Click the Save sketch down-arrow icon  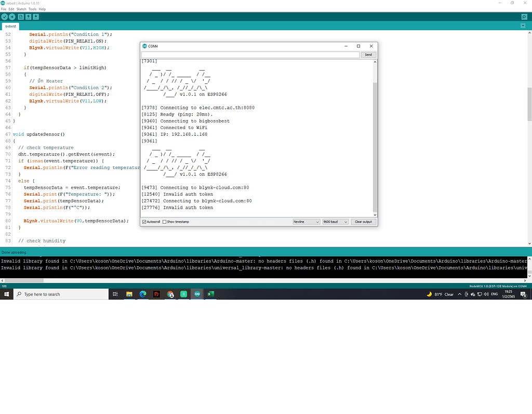36,17
